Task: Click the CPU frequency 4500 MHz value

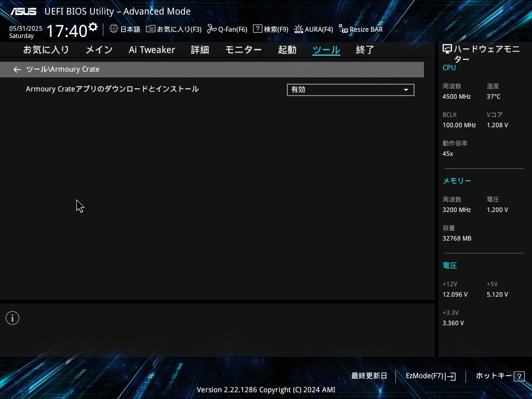Action: click(x=457, y=96)
